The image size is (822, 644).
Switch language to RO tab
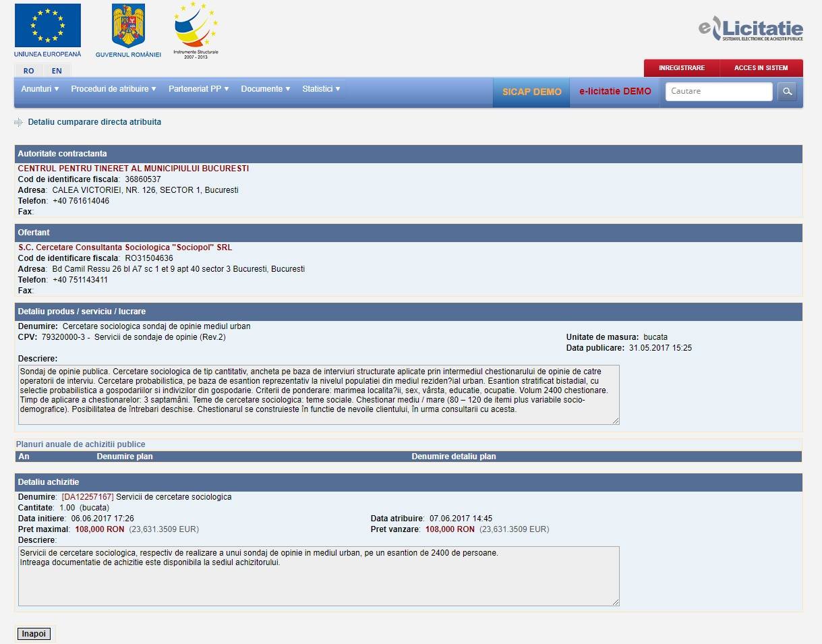[x=28, y=71]
